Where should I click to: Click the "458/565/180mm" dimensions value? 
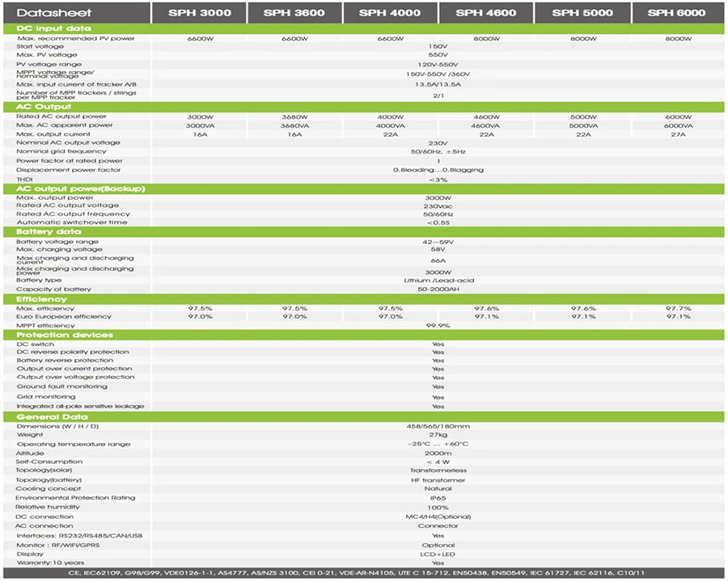click(438, 426)
